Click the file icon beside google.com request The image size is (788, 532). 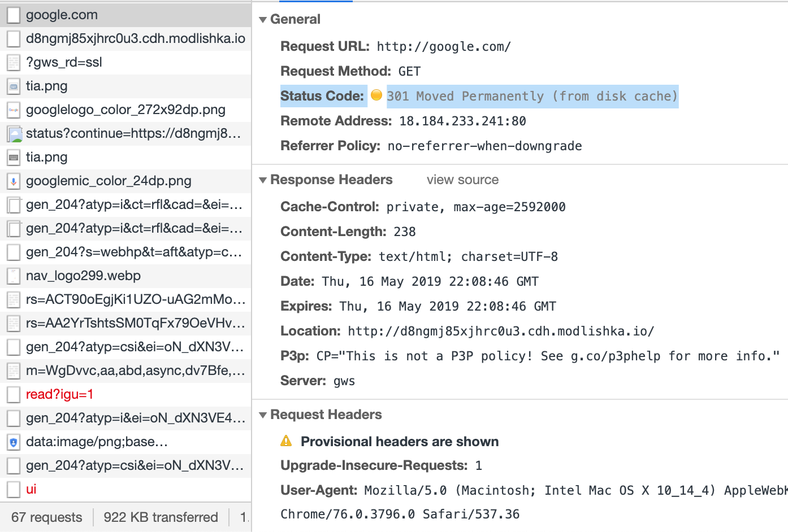pyautogui.click(x=14, y=15)
